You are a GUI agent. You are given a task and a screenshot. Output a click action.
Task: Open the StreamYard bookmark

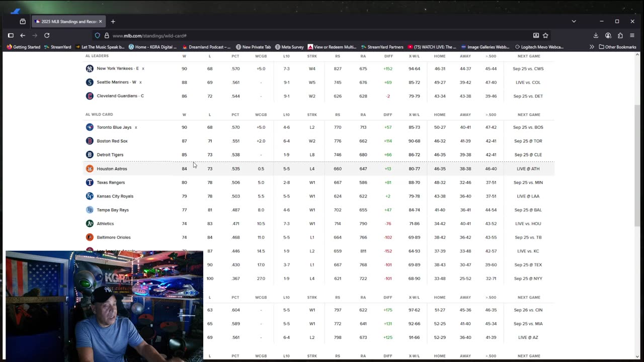(x=57, y=47)
